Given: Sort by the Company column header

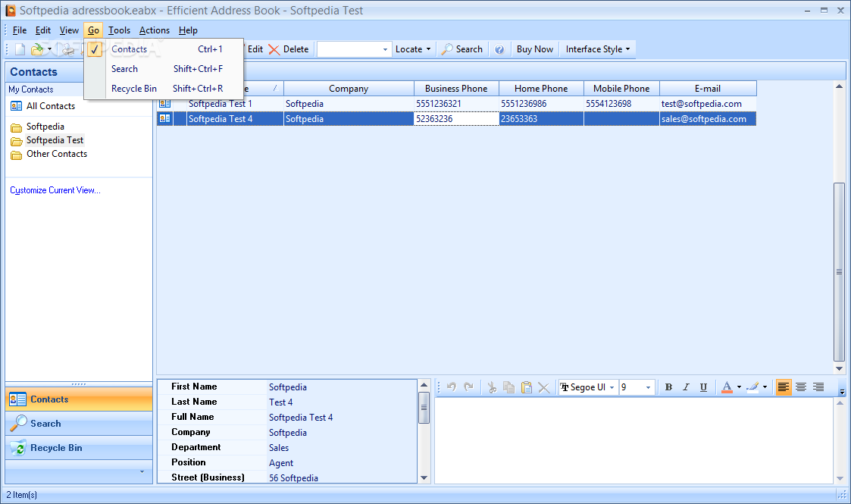Looking at the screenshot, I should point(349,89).
